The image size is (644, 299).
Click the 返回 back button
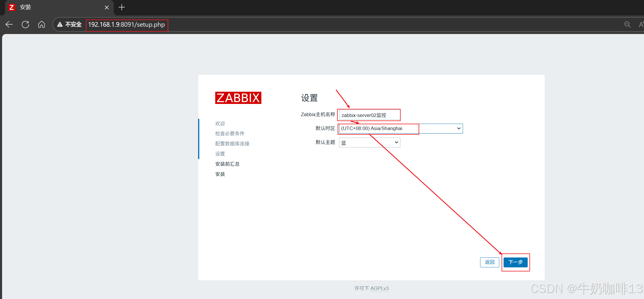[x=490, y=262]
